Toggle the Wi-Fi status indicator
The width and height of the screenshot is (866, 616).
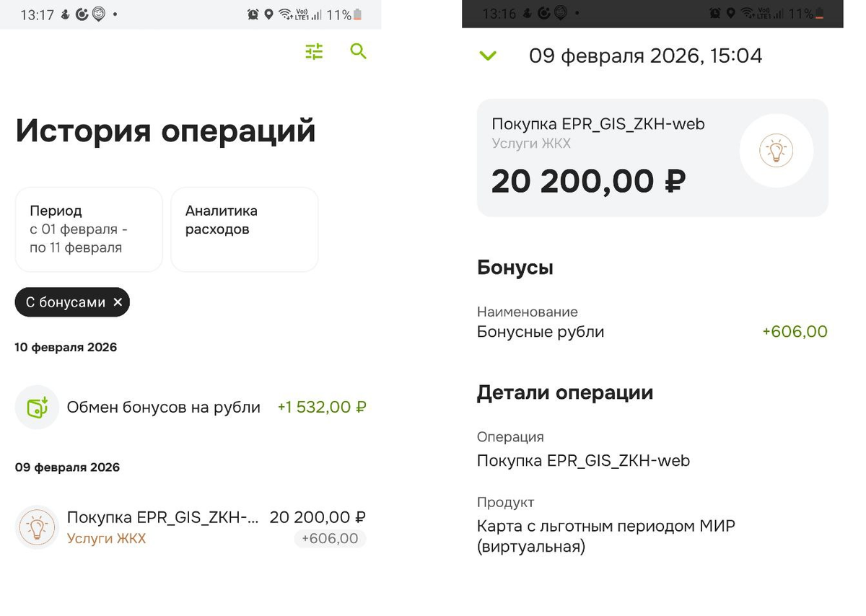[286, 13]
